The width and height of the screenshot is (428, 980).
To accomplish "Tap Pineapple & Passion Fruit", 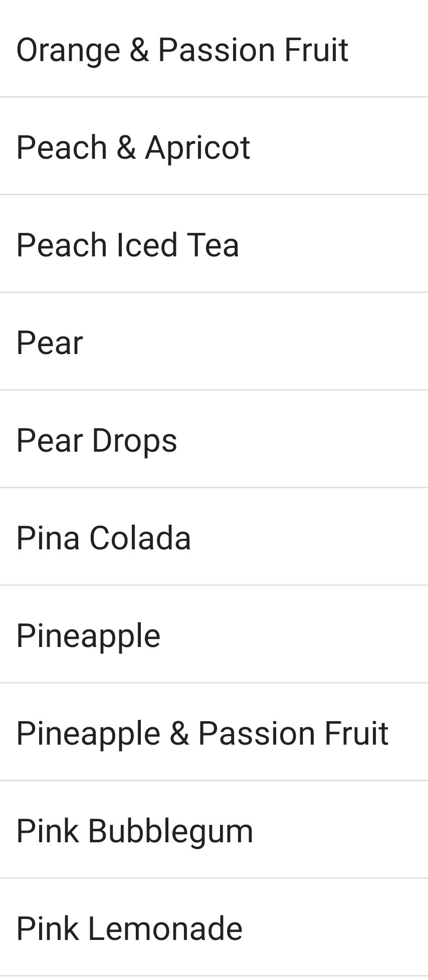I will click(202, 733).
